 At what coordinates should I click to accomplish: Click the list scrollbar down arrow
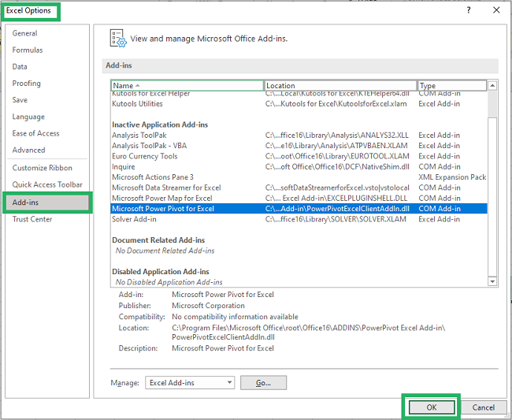pyautogui.click(x=492, y=281)
